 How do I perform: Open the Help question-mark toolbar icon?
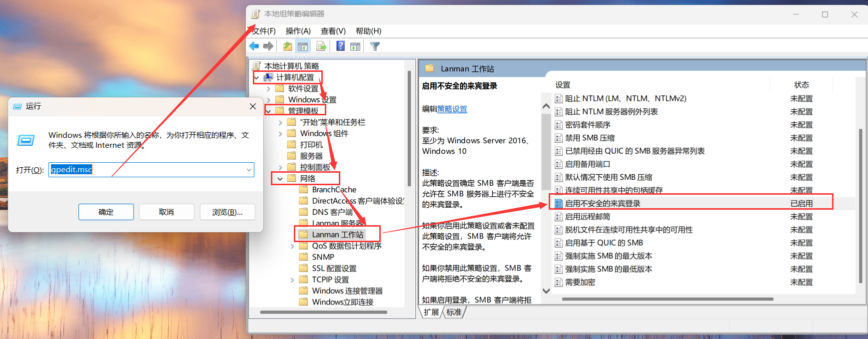pyautogui.click(x=340, y=46)
